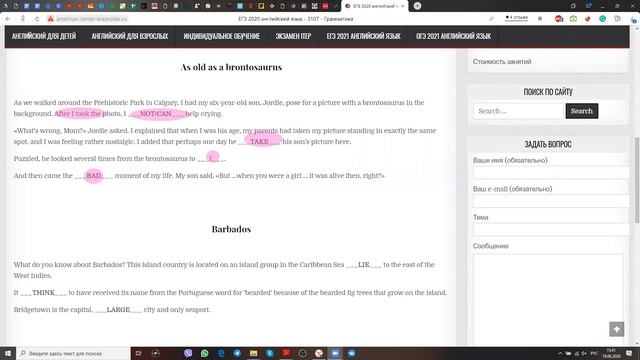Reload the page using the refresh icon
This screenshot has width=640, height=360.
pos(37,19)
